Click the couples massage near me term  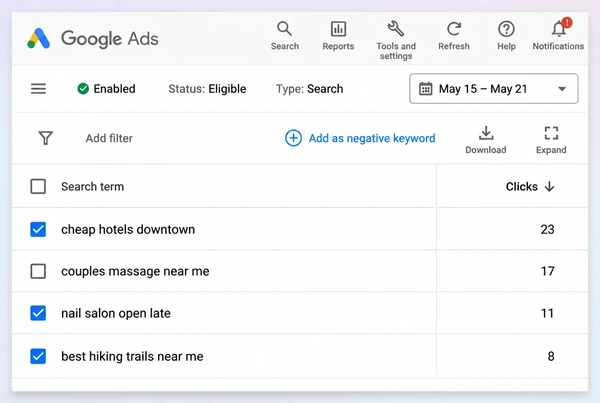[135, 271]
